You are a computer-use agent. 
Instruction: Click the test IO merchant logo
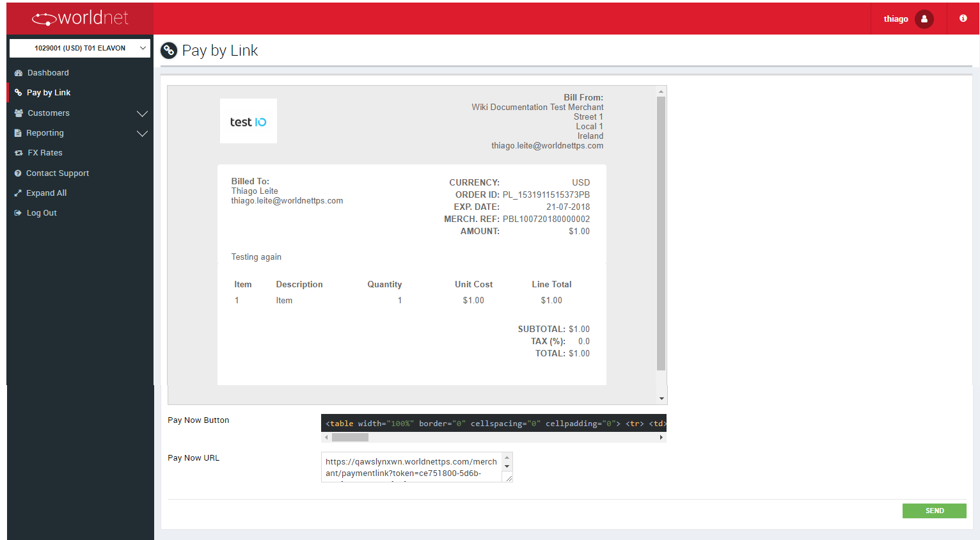pos(248,121)
